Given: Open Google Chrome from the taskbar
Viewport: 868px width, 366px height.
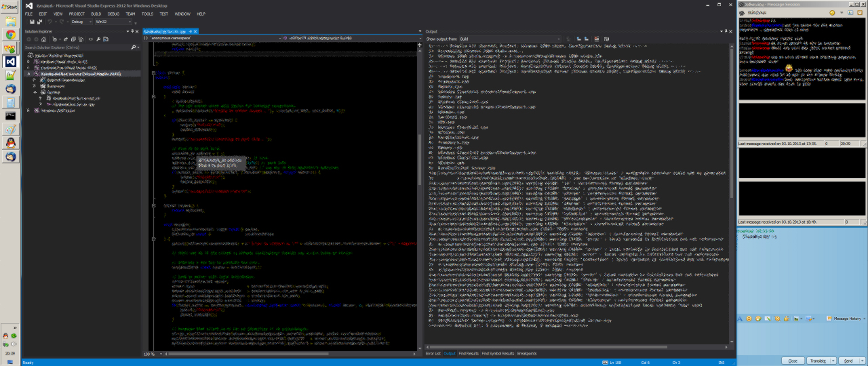Looking at the screenshot, I should point(11,35).
